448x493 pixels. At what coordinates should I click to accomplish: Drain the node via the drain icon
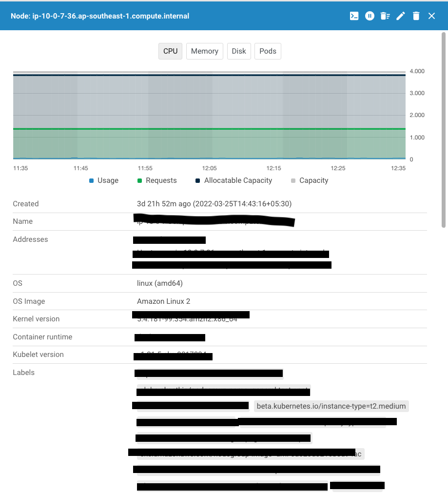385,16
